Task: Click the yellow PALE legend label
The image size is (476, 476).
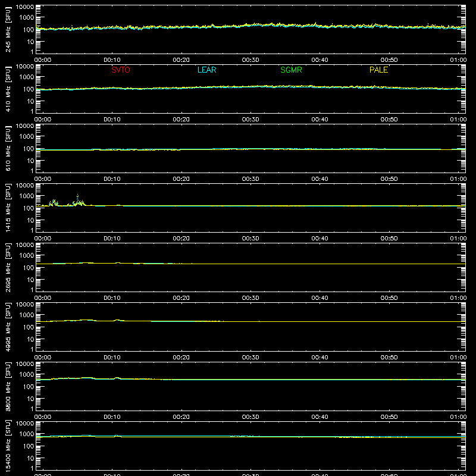Action: pos(378,70)
